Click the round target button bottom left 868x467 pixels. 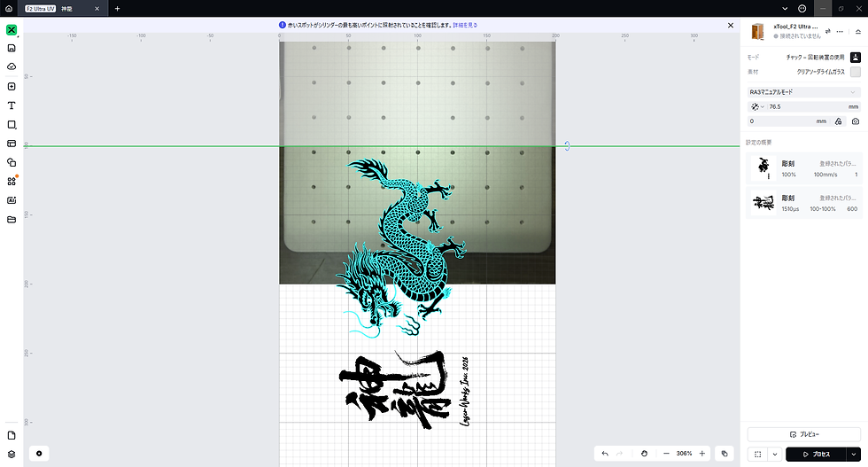[x=39, y=453]
